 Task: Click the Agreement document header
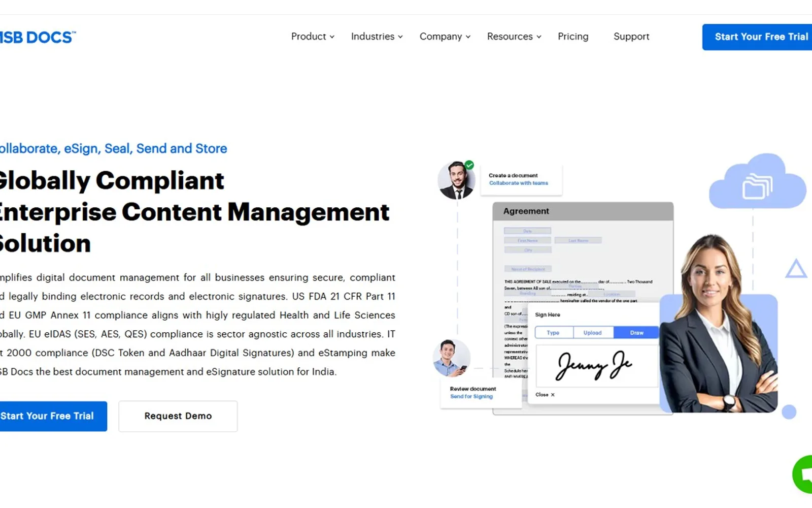583,211
